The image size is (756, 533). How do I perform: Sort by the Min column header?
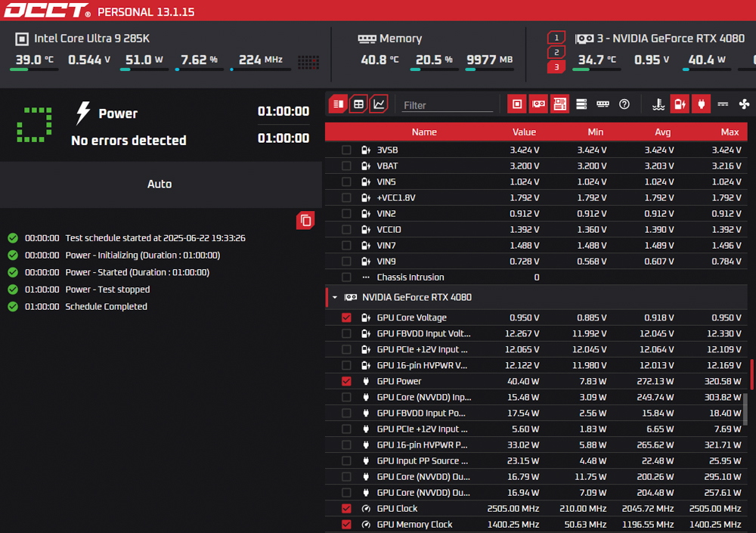pyautogui.click(x=596, y=132)
